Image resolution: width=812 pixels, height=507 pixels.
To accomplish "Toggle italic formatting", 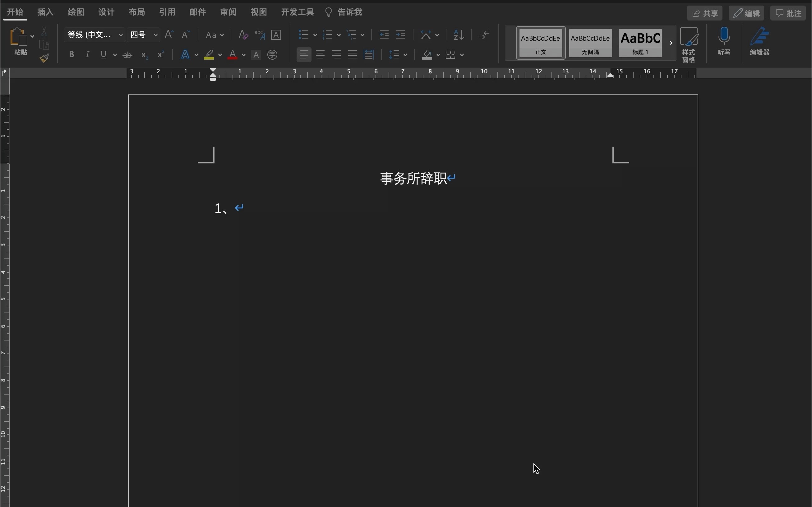I will point(87,54).
